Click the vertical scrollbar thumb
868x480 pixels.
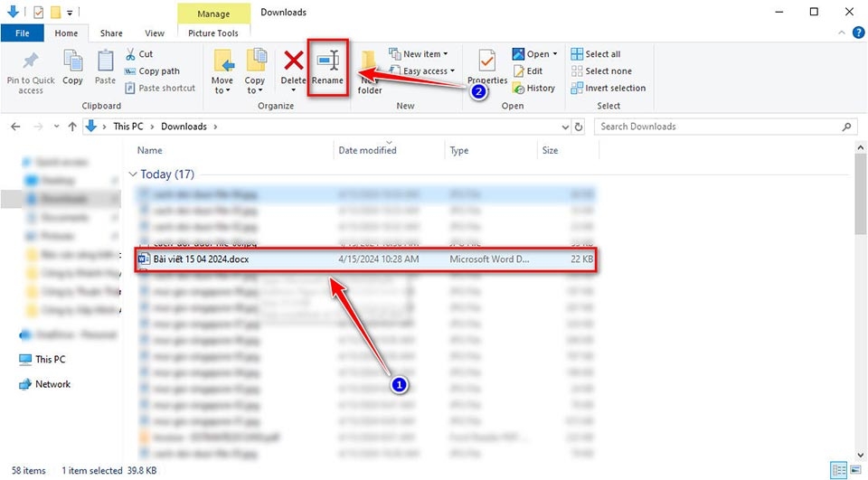click(x=860, y=193)
